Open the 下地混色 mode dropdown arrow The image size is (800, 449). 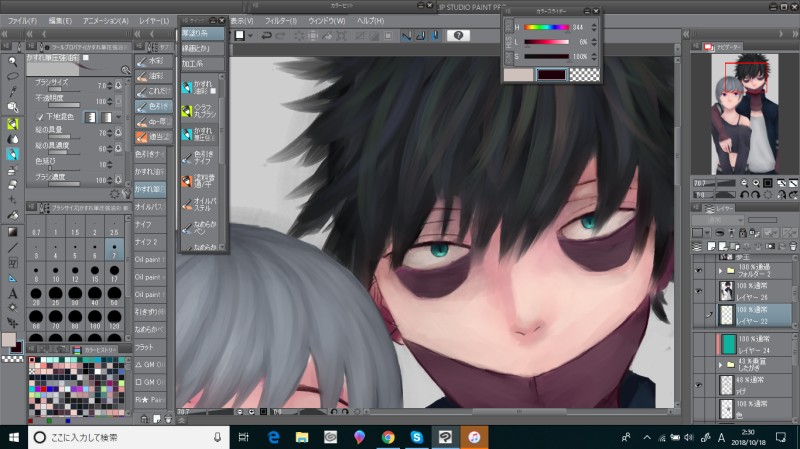[x=118, y=117]
